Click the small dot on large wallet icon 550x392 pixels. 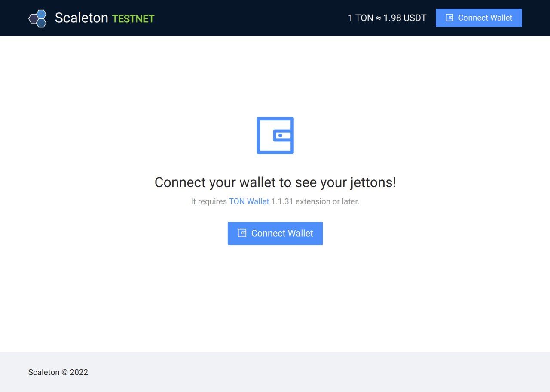click(280, 136)
